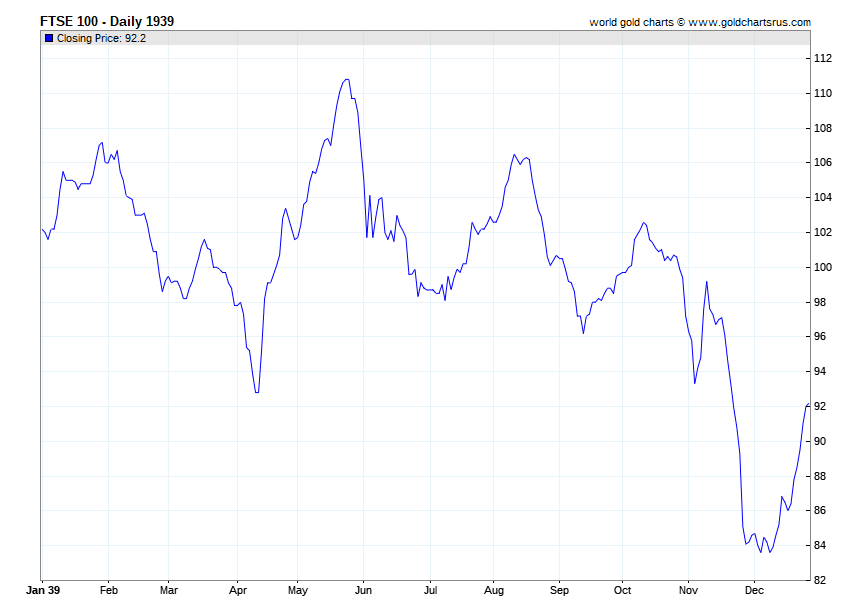Click the 86 y-axis value
Viewport: 850px width, 616px height.
click(x=820, y=510)
